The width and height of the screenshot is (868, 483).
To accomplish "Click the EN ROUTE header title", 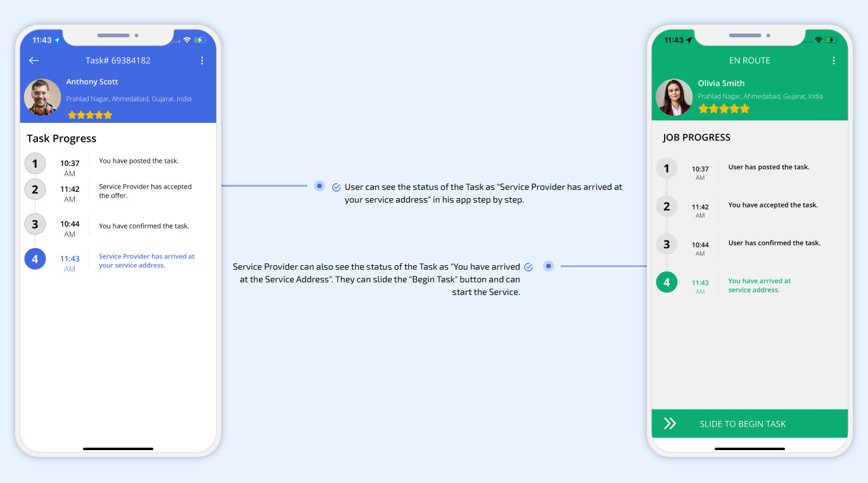I will click(750, 61).
